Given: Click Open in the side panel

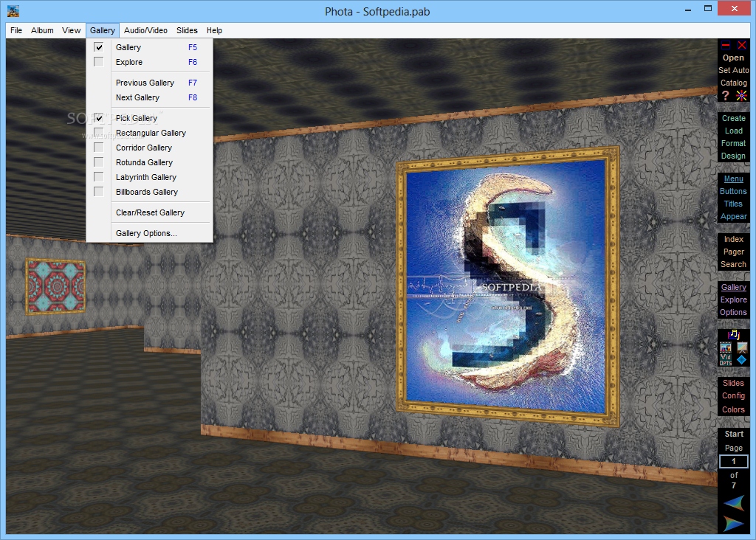Looking at the screenshot, I should pyautogui.click(x=733, y=58).
